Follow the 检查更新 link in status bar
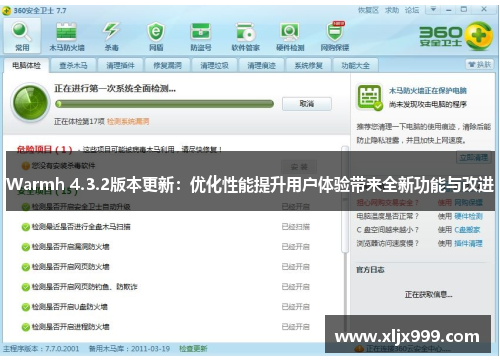 pos(193,349)
